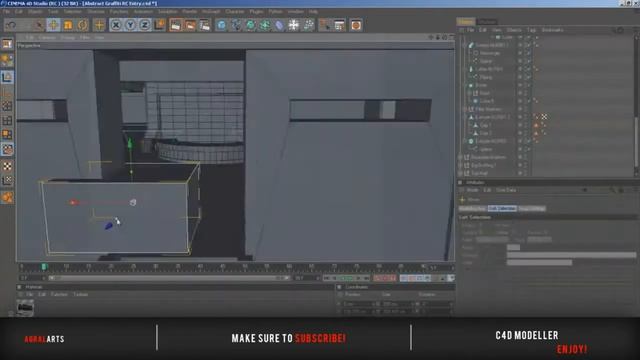640x360 pixels.
Task: Click the coordinate system cube icon
Action: [159, 25]
